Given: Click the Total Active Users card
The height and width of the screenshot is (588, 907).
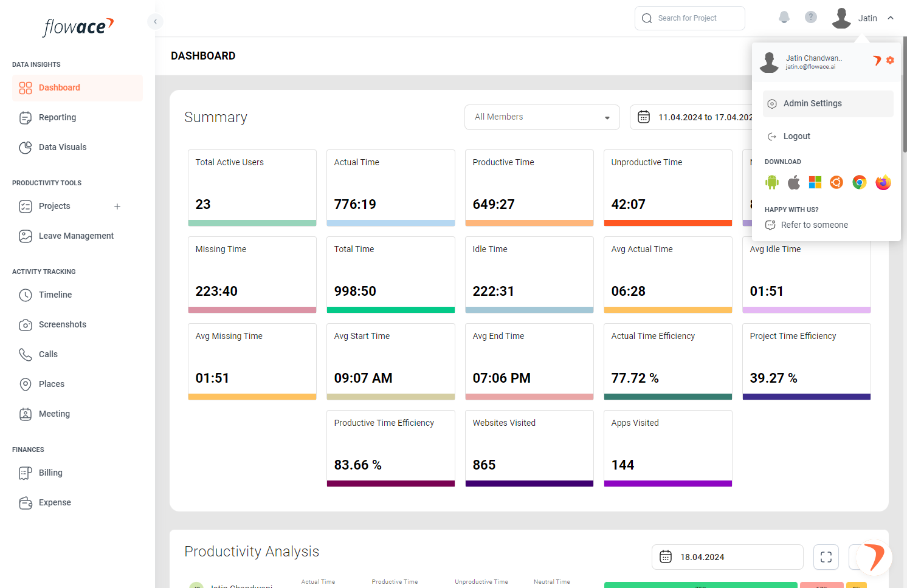Looking at the screenshot, I should click(x=252, y=188).
